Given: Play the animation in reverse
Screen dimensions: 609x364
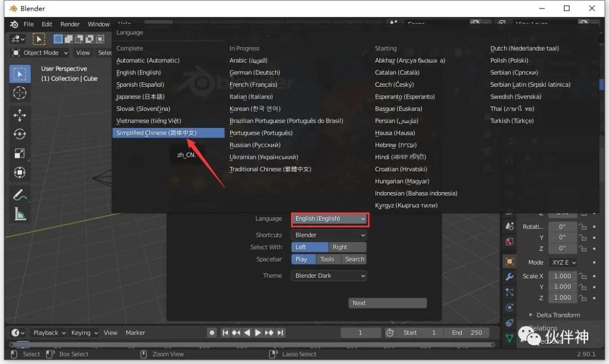Looking at the screenshot, I should coord(246,332).
